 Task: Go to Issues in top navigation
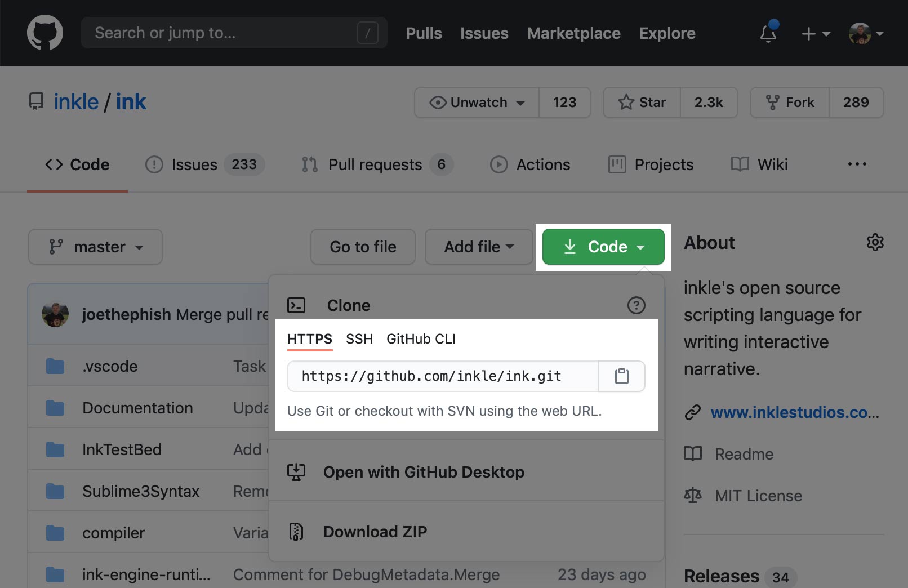[x=484, y=33]
